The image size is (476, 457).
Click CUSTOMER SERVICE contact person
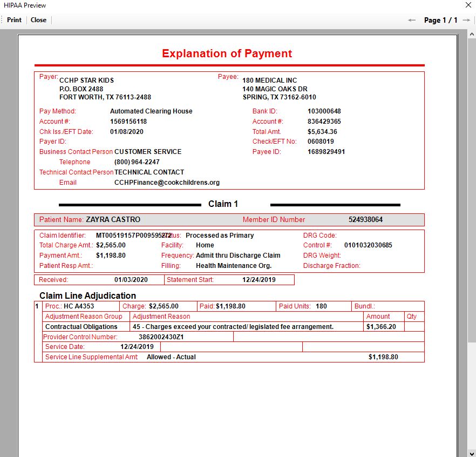(148, 152)
